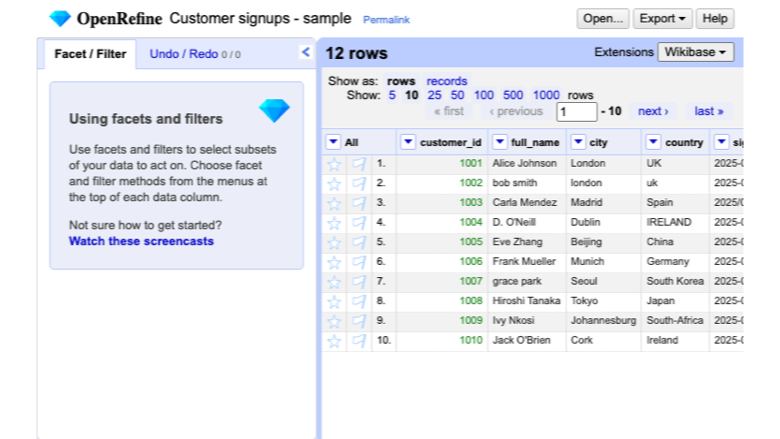Flag row 6 Frank Mueller
780x439 pixels.
pos(359,263)
